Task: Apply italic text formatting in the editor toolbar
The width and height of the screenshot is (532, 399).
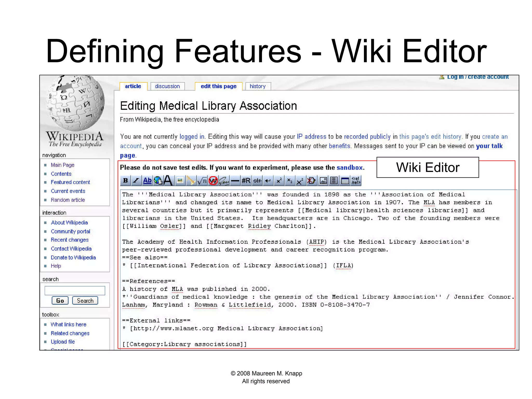Action: (136, 181)
